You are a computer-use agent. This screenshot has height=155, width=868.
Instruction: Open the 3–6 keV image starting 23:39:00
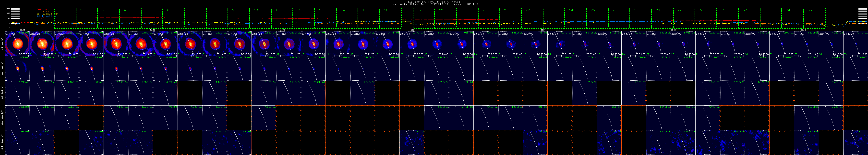click(781, 44)
